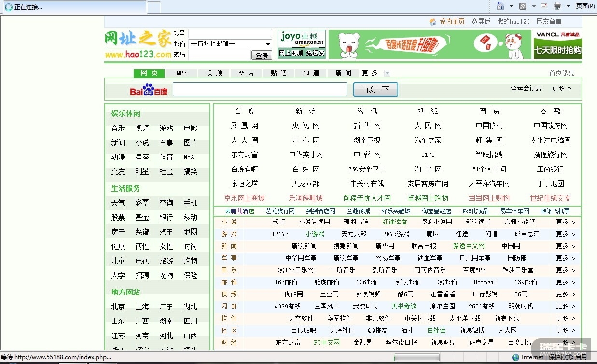Screen dimensions: 597x364
Task: Click the Print toolbar icon
Action: tap(557, 6)
